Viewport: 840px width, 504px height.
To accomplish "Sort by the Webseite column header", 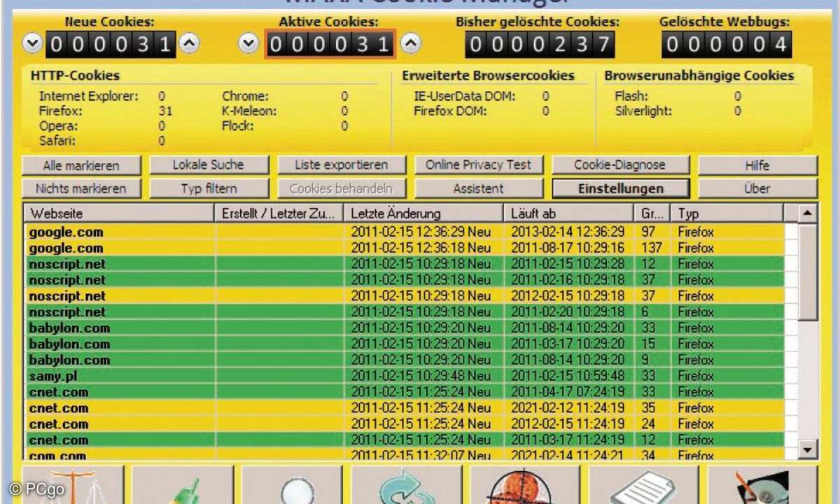I will coord(120,213).
